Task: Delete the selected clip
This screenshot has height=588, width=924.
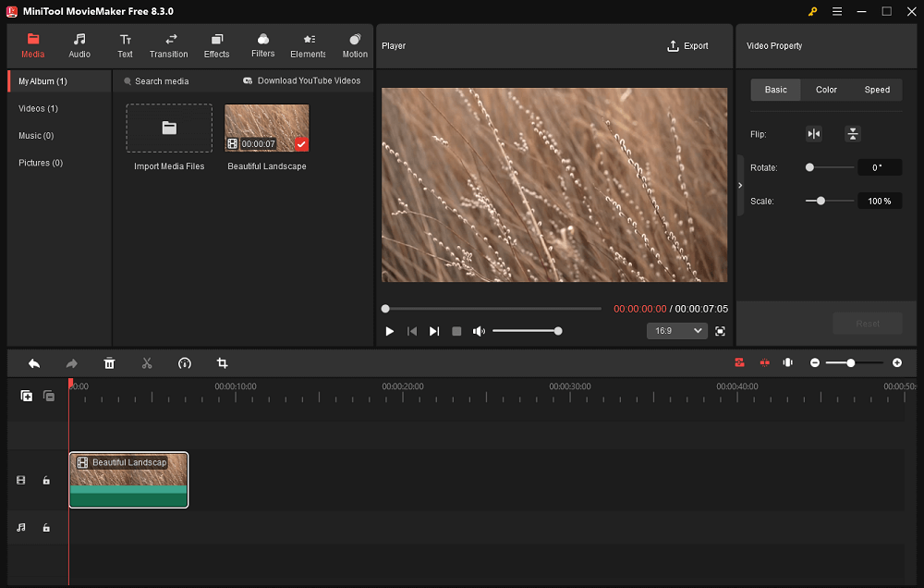Action: pyautogui.click(x=110, y=363)
